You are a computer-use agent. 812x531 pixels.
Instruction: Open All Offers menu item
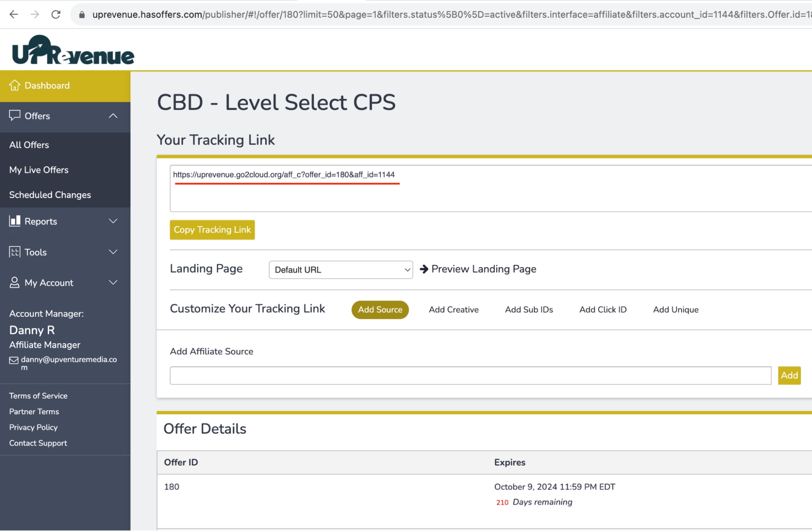point(29,145)
